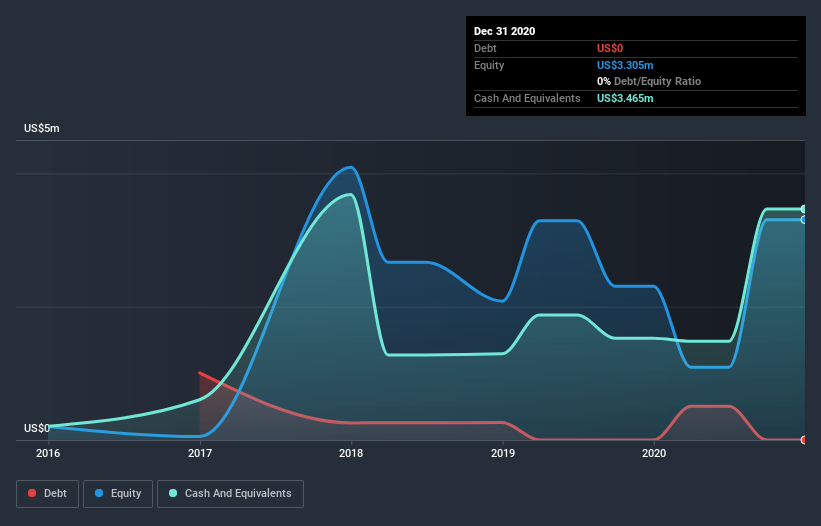Click the Debt value US$0 in tooltip
The image size is (821, 526).
(x=610, y=48)
